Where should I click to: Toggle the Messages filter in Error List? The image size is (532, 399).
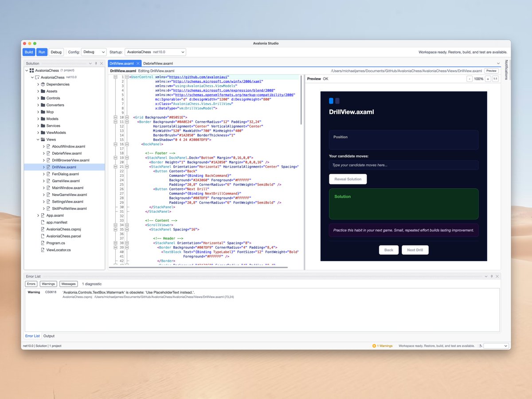(68, 284)
